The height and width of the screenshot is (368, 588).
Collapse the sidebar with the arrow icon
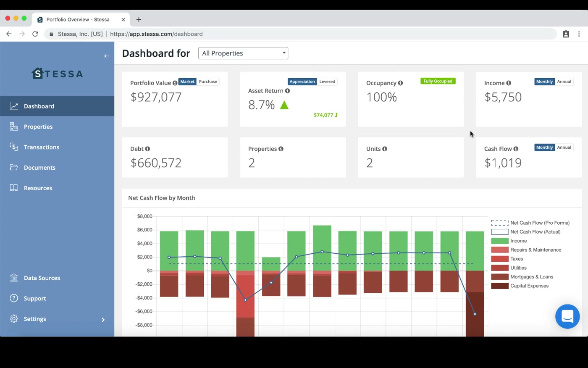click(x=106, y=56)
